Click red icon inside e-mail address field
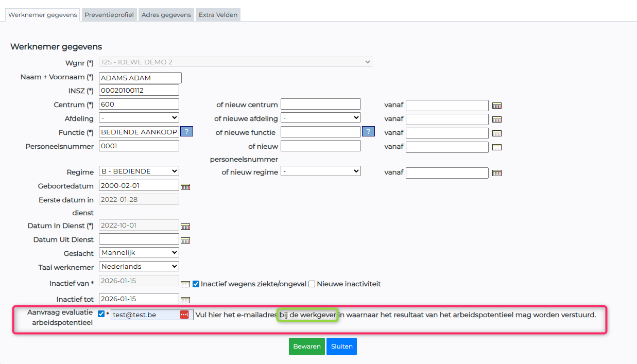Screen dimensions: 637x364 tap(184, 315)
